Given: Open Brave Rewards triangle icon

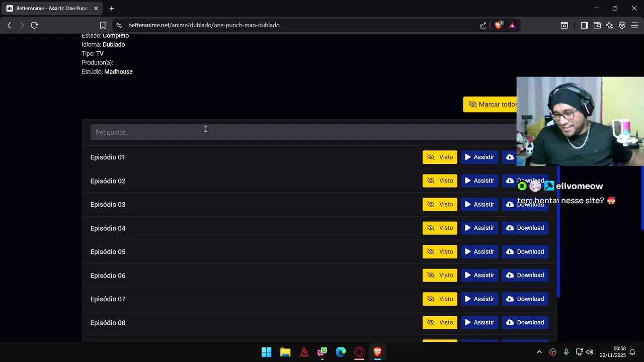Looking at the screenshot, I should tap(512, 25).
